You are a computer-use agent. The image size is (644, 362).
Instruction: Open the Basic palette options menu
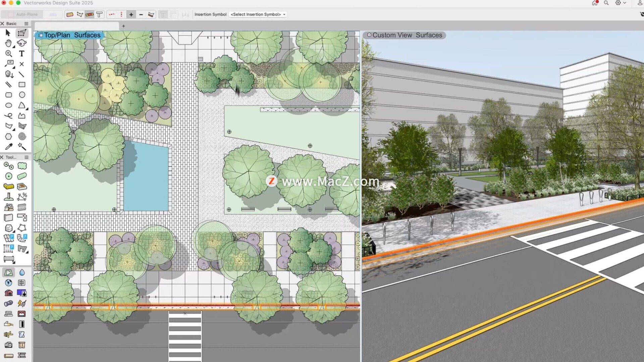[26, 23]
